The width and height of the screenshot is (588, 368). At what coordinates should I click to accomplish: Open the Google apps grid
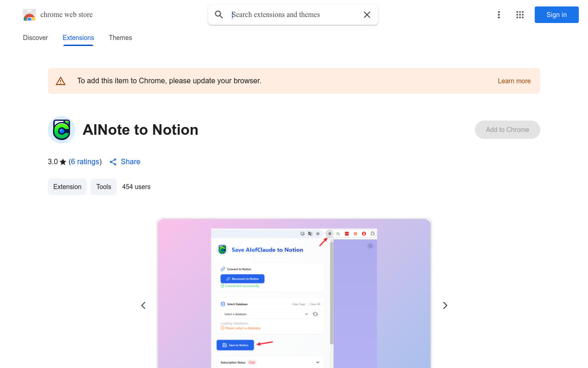[520, 15]
